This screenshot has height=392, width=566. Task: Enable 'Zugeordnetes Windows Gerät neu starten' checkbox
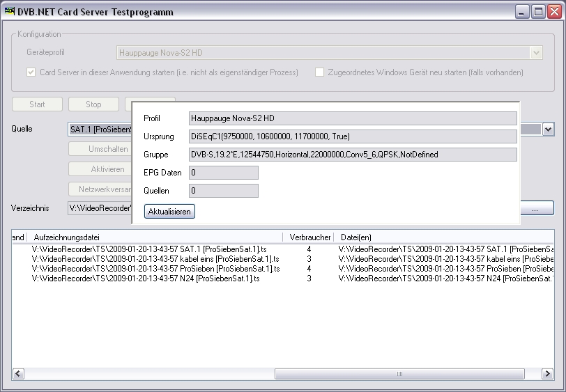[x=320, y=72]
